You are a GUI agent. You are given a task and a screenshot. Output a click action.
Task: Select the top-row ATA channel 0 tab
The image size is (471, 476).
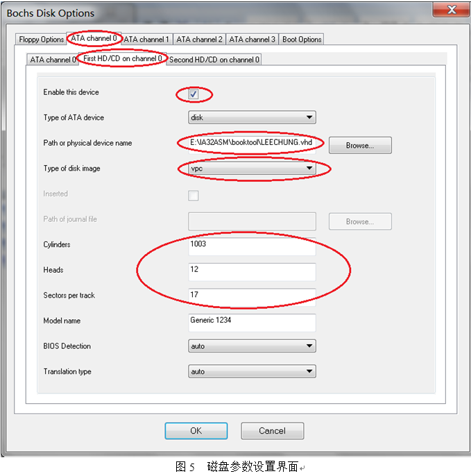[94, 38]
